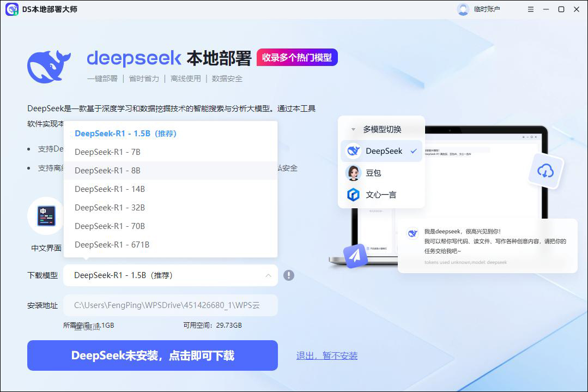Screen dimensions: 588x392
Task: Click the 临时账户 user avatar
Action: (463, 9)
